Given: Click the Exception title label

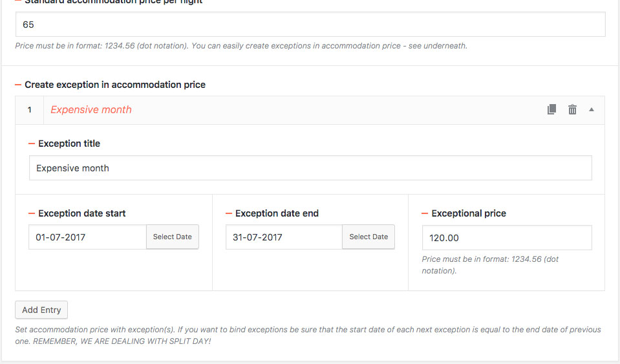Looking at the screenshot, I should [x=69, y=144].
